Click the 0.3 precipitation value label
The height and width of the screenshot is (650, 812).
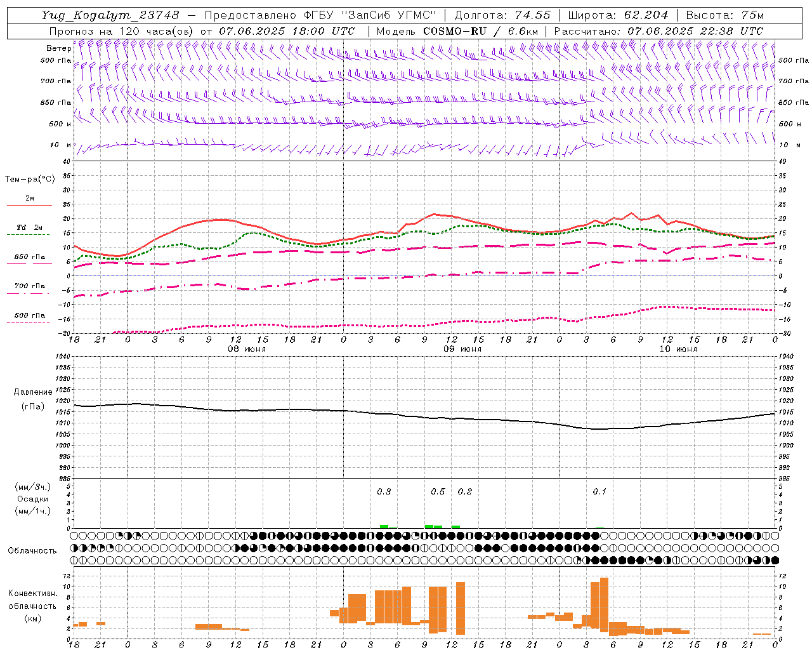click(x=384, y=492)
